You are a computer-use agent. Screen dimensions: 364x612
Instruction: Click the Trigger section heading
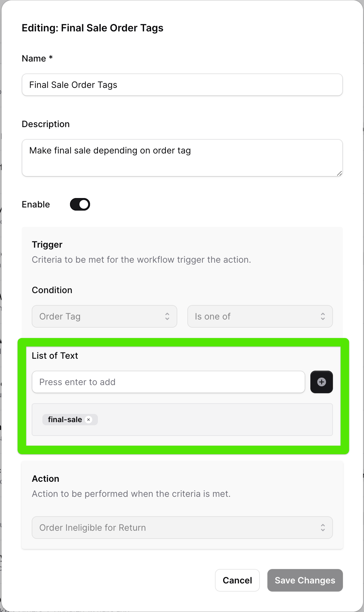tap(47, 244)
